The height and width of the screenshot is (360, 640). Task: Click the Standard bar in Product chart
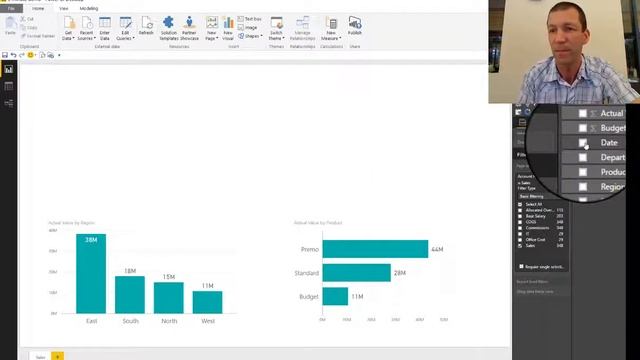tap(356, 273)
